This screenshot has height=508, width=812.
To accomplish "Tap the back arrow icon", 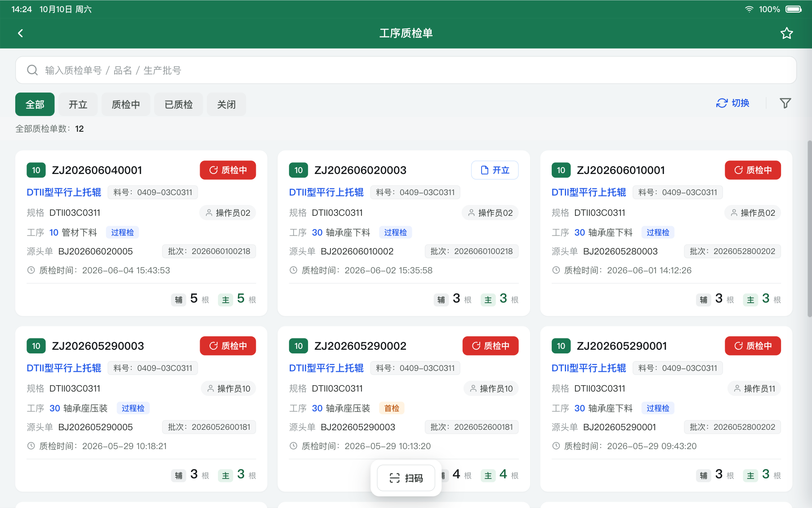I will [20, 33].
